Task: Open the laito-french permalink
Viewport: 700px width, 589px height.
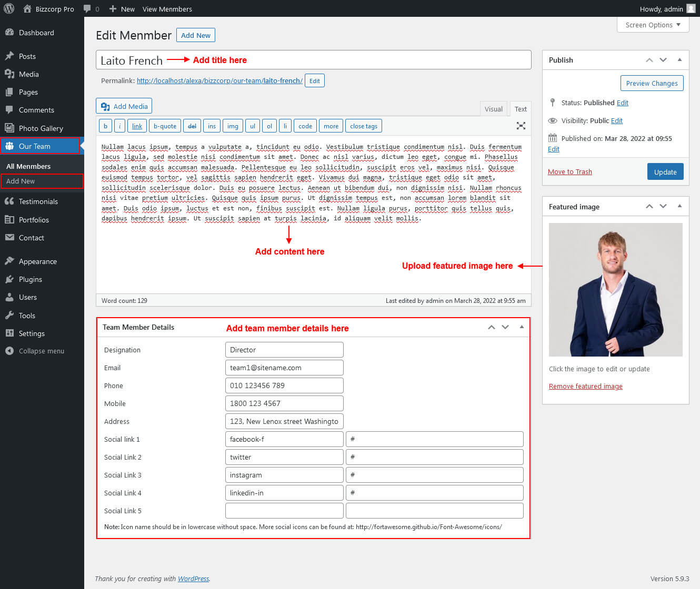Action: point(219,80)
